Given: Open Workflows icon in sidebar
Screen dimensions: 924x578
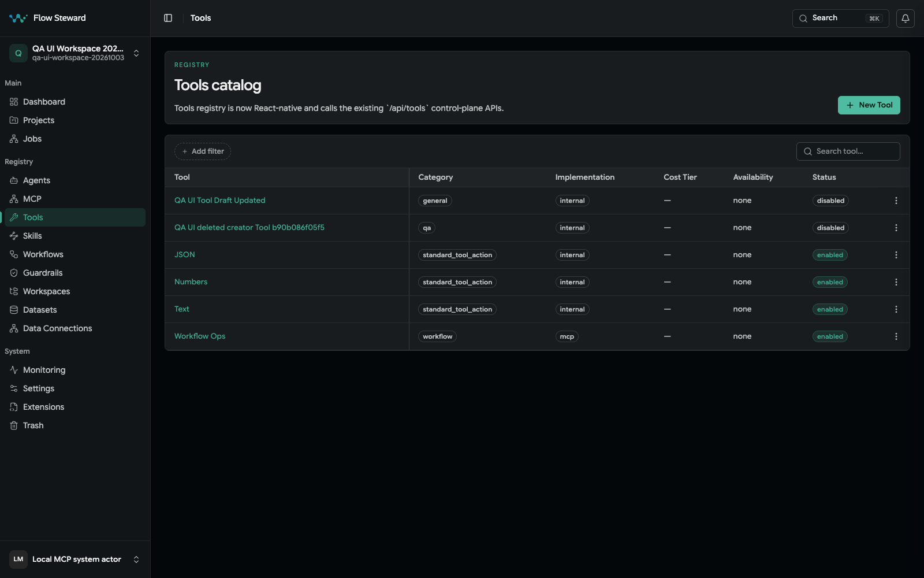Looking at the screenshot, I should (14, 254).
